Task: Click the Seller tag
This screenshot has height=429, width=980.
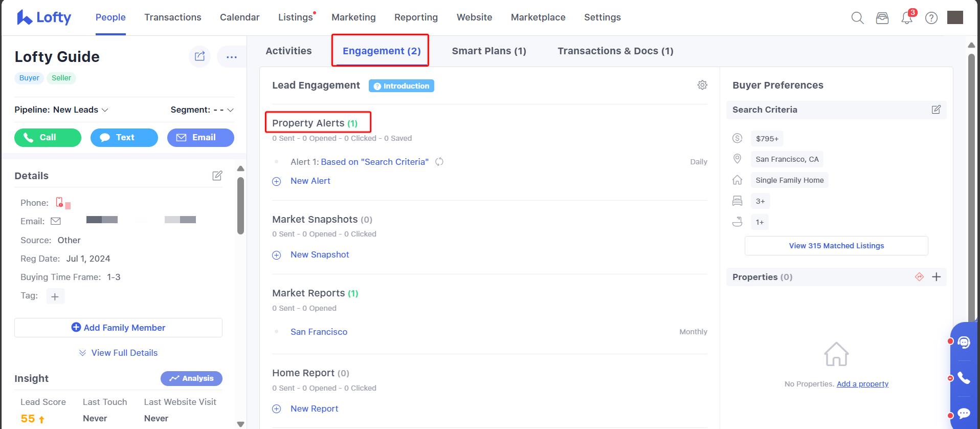Action: pos(61,78)
